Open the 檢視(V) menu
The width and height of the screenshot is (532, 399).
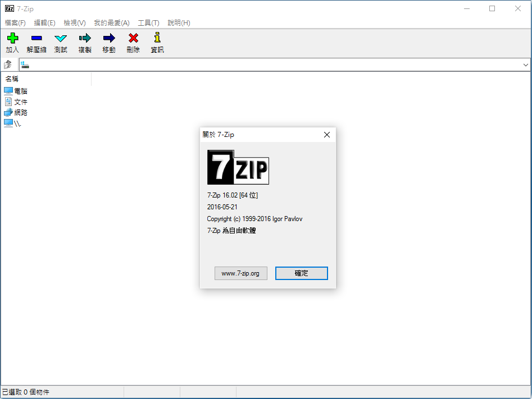click(74, 23)
